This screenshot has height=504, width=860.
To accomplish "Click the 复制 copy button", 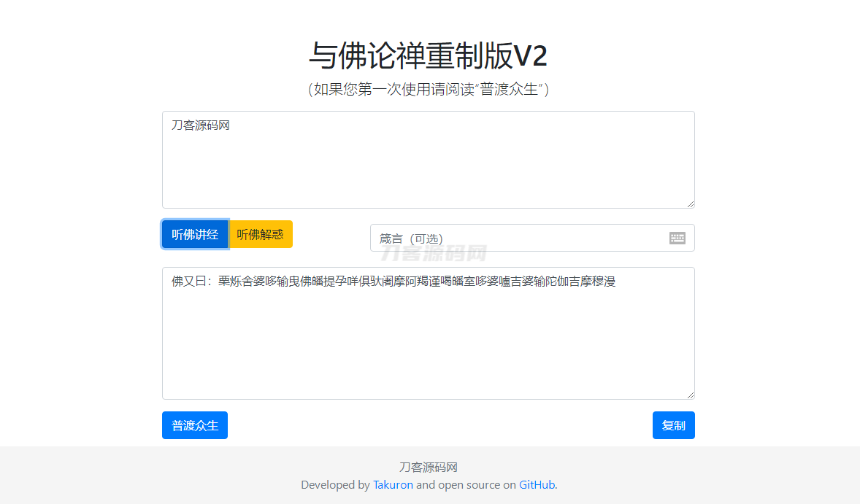I will 673,425.
